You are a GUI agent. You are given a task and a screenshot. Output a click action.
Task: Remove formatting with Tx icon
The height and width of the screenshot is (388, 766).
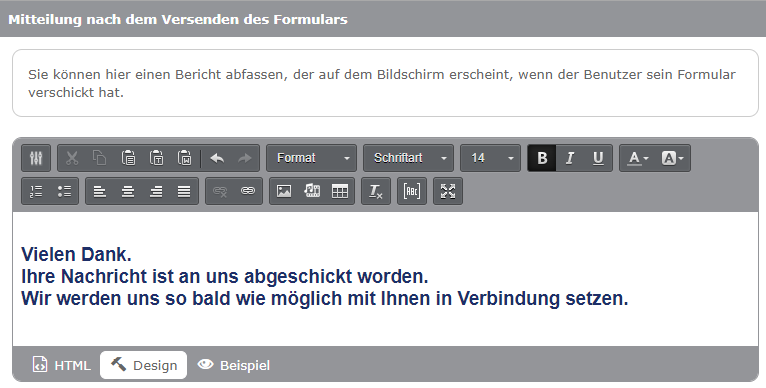[376, 191]
